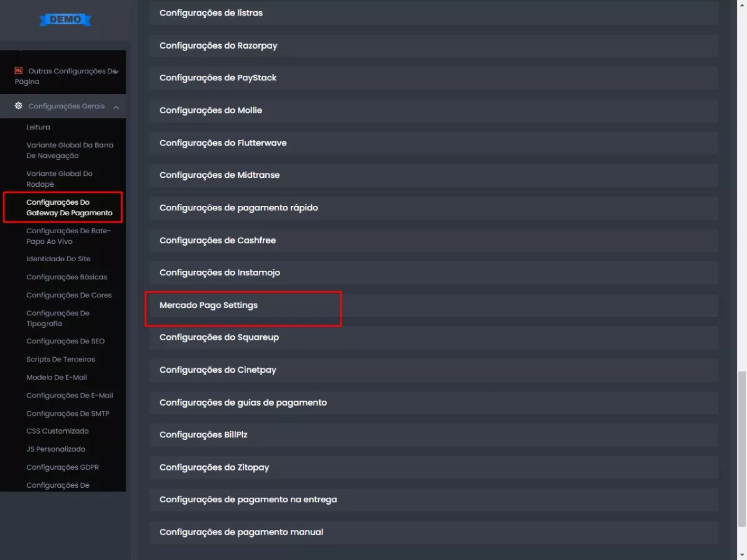Click the Configurações Gerais gear icon
Viewport: 747px width, 560px height.
coord(18,106)
